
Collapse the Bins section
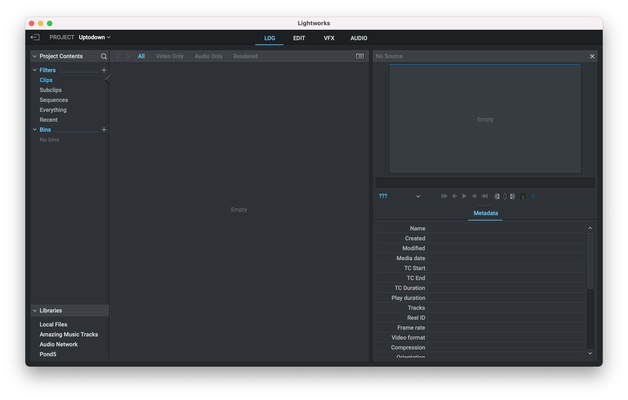pyautogui.click(x=35, y=130)
